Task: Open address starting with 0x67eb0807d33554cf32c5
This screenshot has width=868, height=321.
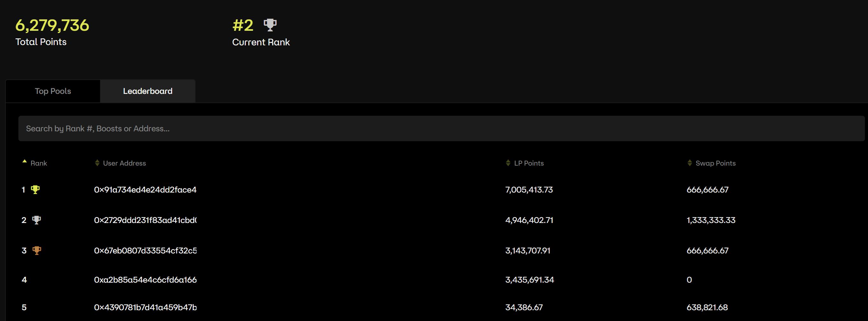Action: point(145,251)
